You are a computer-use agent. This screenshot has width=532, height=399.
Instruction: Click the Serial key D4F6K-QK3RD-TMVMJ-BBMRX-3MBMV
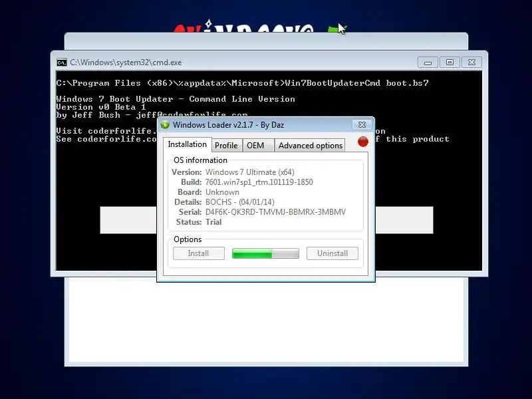tap(275, 212)
